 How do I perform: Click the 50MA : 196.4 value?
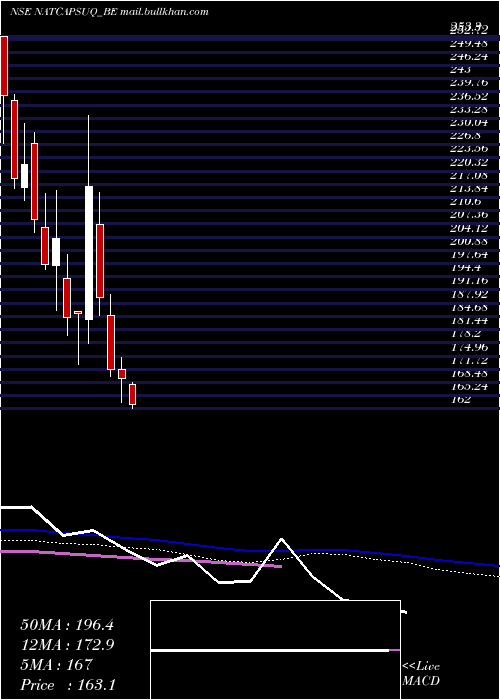click(67, 625)
